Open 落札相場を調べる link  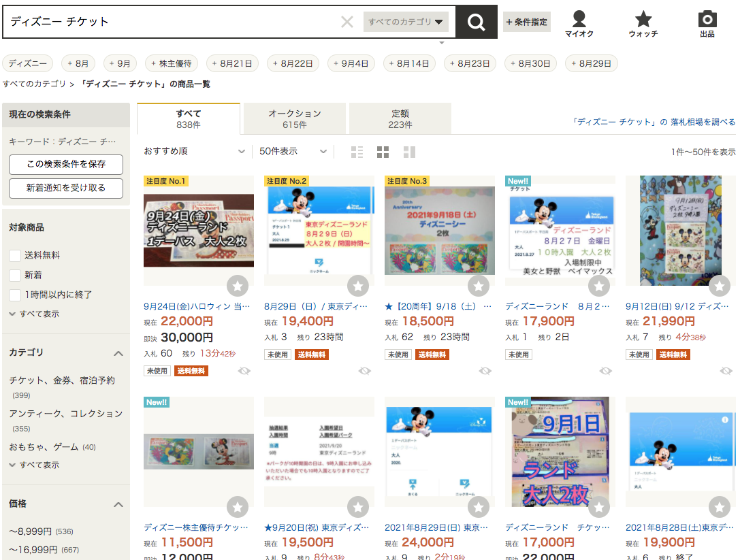point(654,122)
